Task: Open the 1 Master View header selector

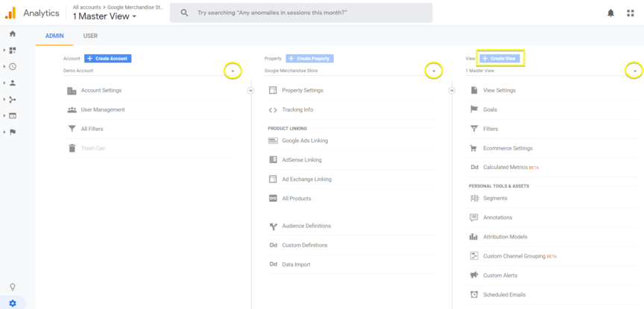Action: (x=104, y=17)
